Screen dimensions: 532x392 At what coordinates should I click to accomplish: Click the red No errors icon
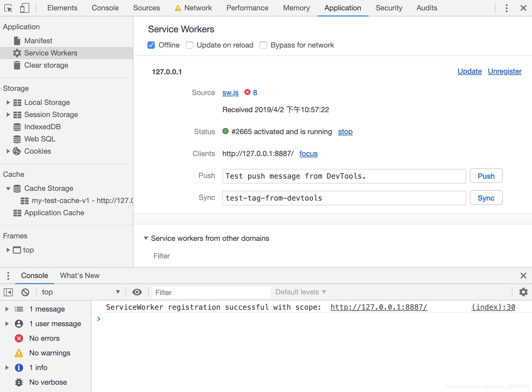[19, 338]
